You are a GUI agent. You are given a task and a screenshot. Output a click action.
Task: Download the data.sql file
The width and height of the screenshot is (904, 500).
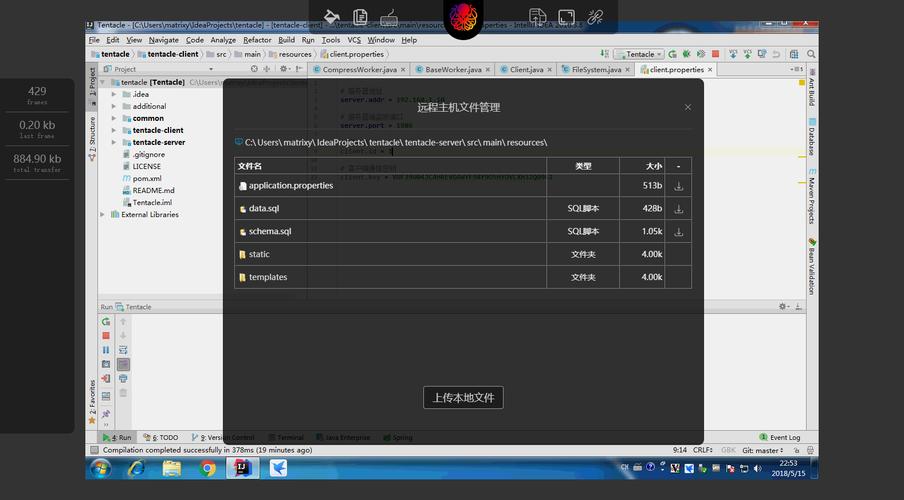pyautogui.click(x=679, y=209)
